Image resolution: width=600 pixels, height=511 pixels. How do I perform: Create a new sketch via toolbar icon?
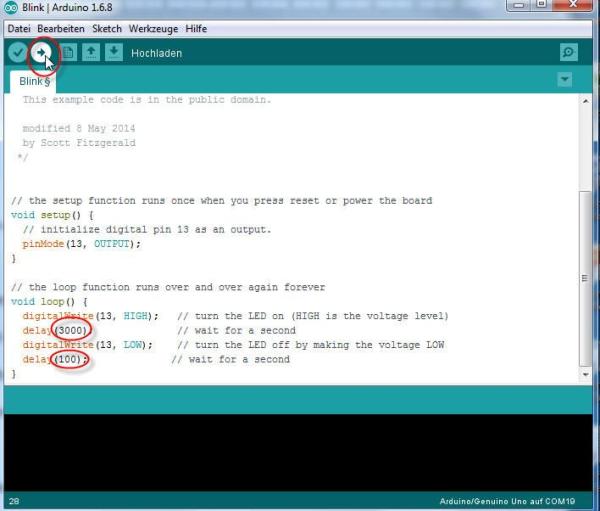click(x=68, y=52)
